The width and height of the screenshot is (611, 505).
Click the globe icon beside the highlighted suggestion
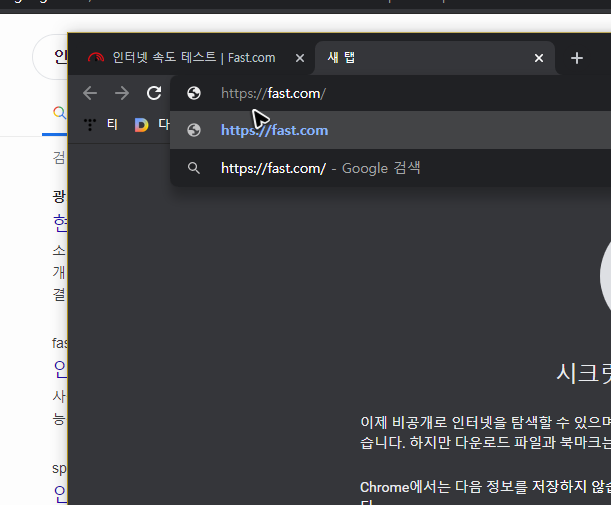[194, 130]
